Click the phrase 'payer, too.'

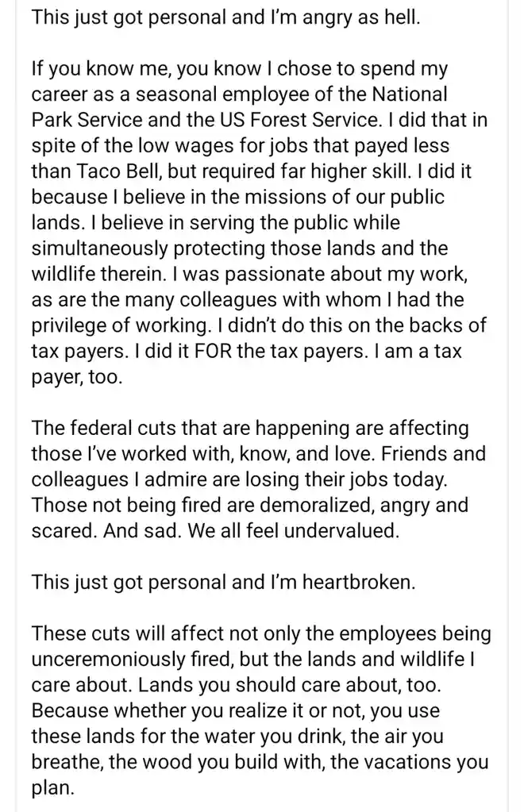77,377
